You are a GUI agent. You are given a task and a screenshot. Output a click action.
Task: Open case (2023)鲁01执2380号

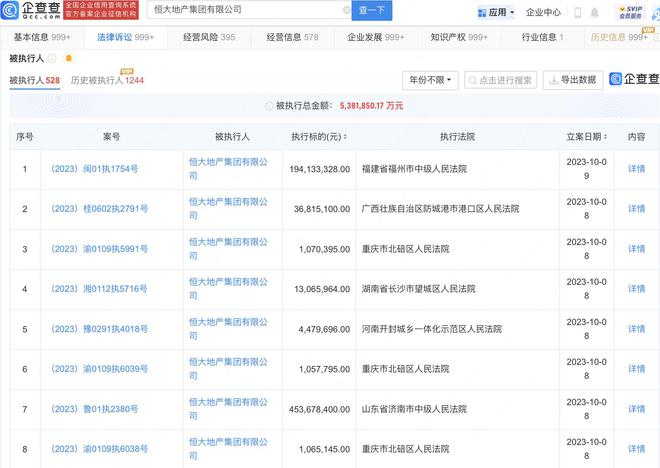(x=94, y=409)
